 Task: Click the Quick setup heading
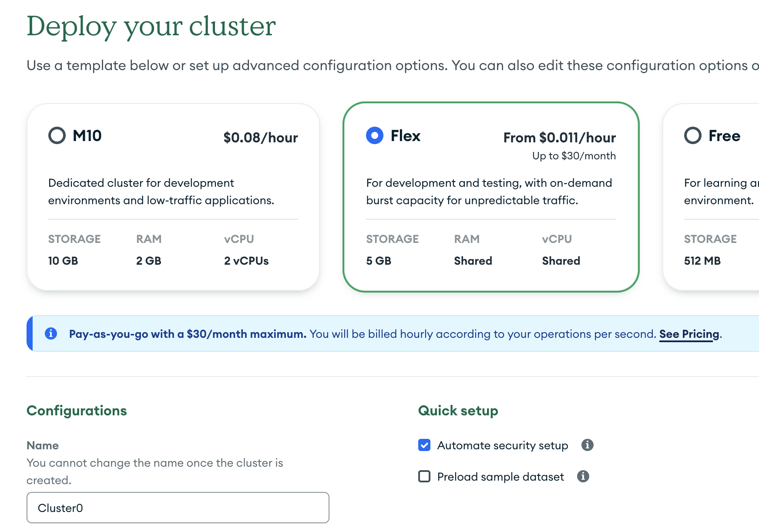coord(457,410)
